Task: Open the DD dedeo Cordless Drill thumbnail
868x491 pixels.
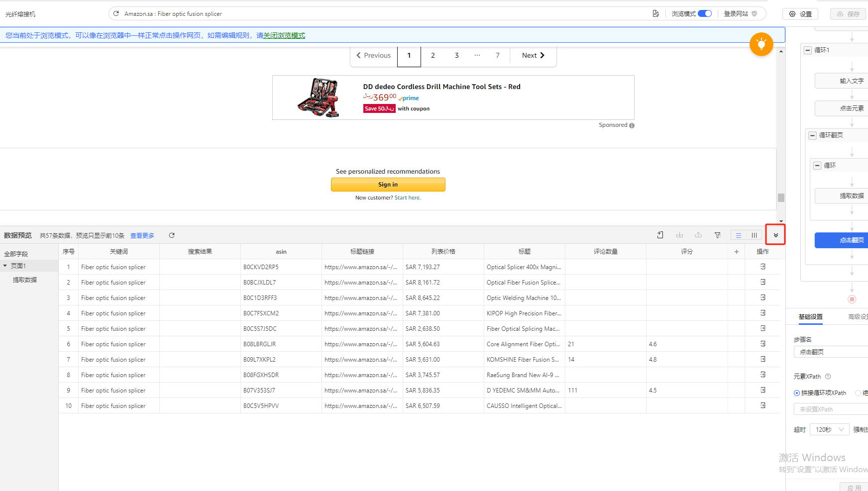Action: (x=319, y=98)
